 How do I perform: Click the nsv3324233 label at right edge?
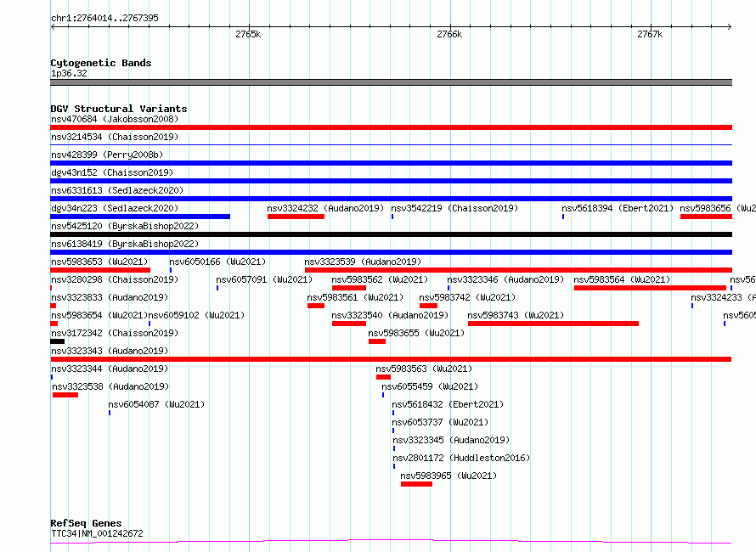(x=723, y=297)
